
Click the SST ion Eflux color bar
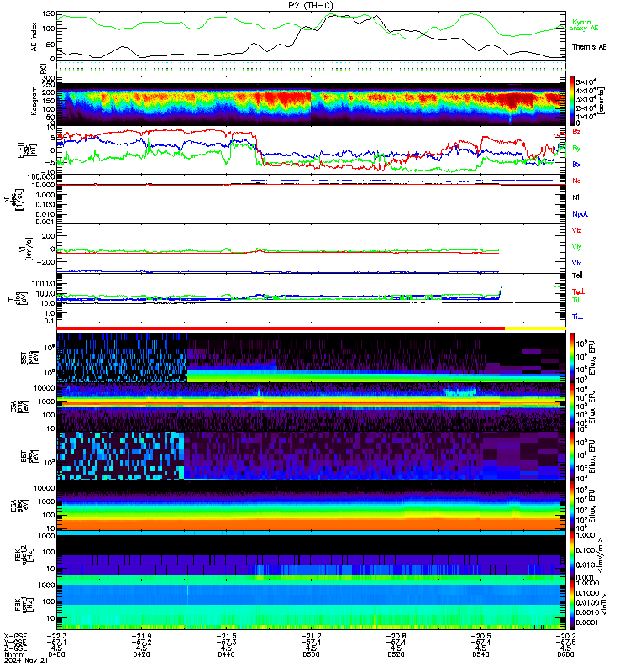tap(572, 357)
